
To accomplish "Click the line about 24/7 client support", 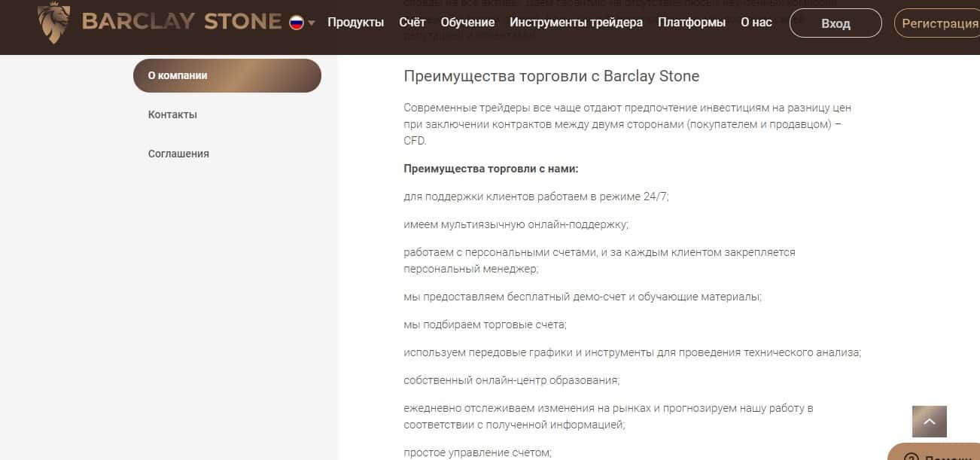I will coord(536,196).
